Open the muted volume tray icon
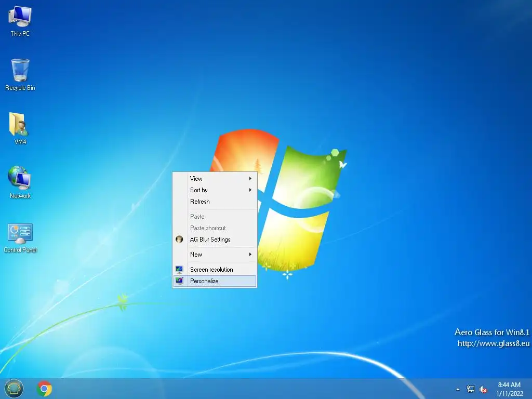This screenshot has width=532, height=399. [x=483, y=389]
